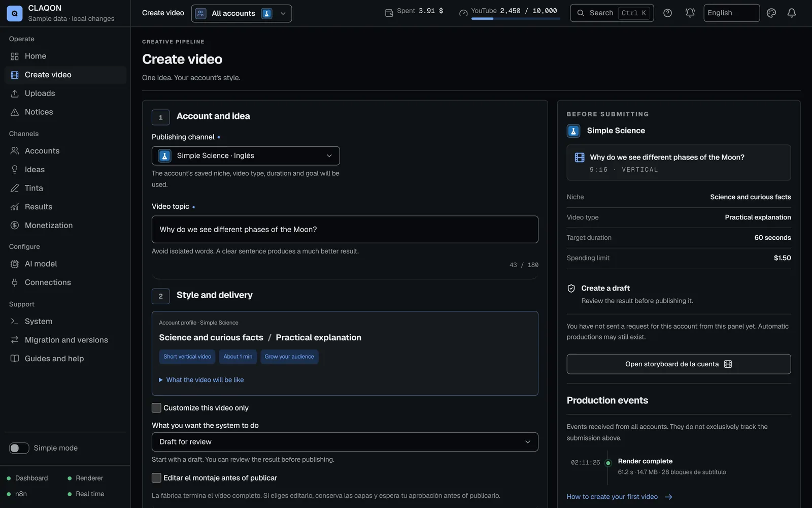812x508 pixels.
Task: Open Accounts in the sidebar
Action: click(x=65, y=151)
